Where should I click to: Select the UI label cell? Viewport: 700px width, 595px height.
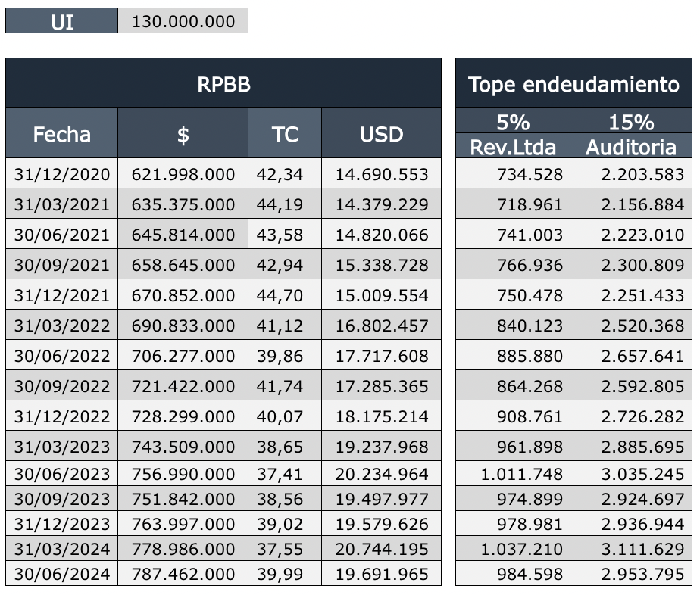click(62, 21)
